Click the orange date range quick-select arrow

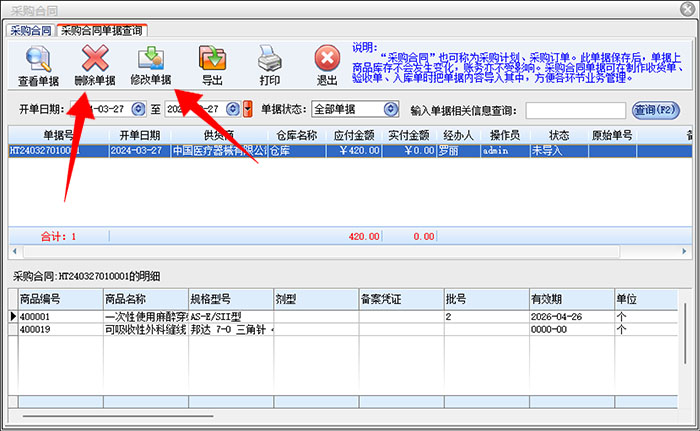[248, 109]
